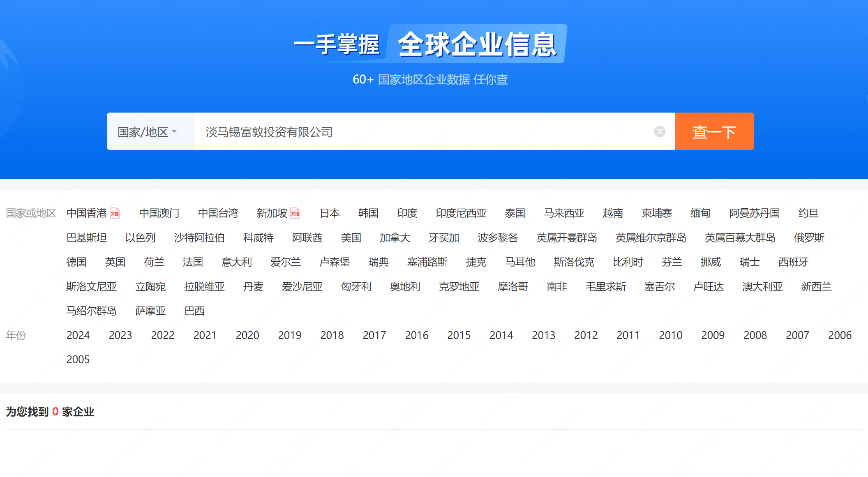The width and height of the screenshot is (868, 477).
Task: Filter results by 德国
Action: 76,262
